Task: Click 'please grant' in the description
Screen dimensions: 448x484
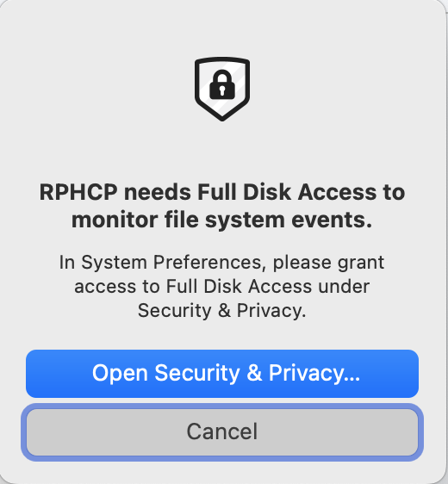Action: pyautogui.click(x=328, y=264)
